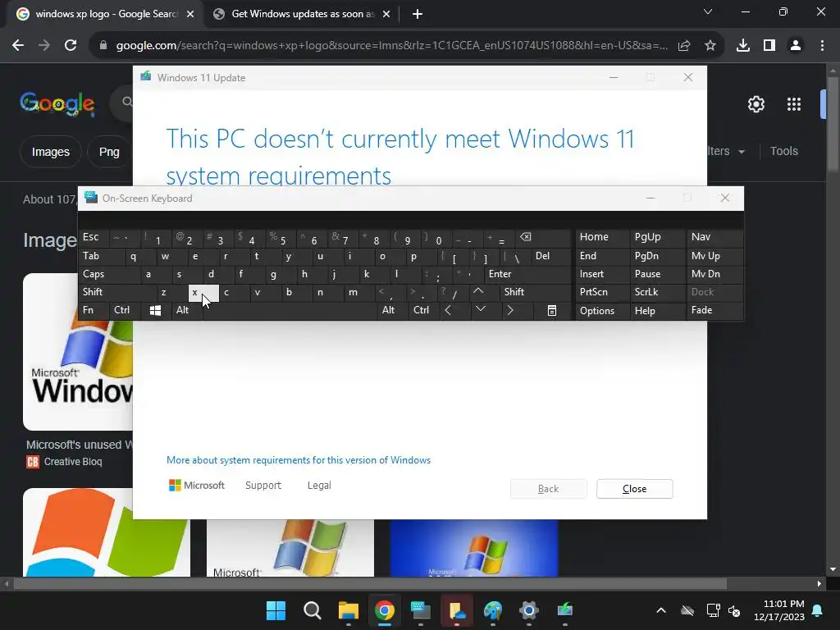
Task: Toggle right Ctrl key on On-Screen Keyboard
Action: 423,310
